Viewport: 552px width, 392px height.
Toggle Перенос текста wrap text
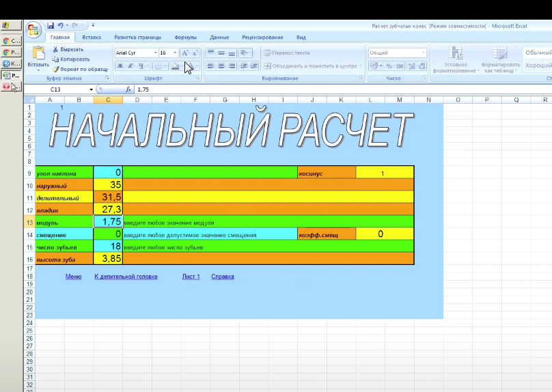click(x=287, y=53)
